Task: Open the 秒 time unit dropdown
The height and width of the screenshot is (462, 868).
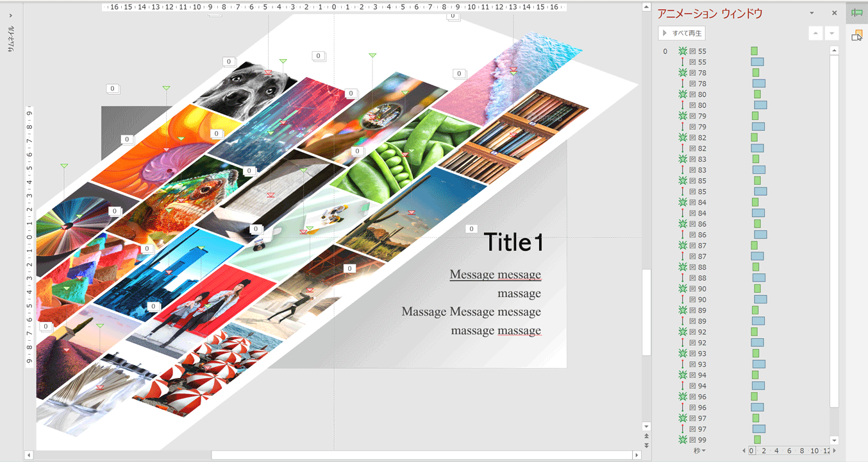Action: click(x=699, y=450)
